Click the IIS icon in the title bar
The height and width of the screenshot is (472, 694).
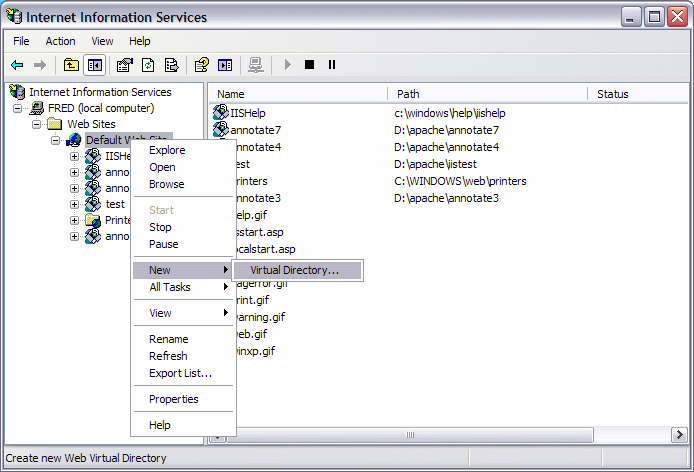point(14,16)
